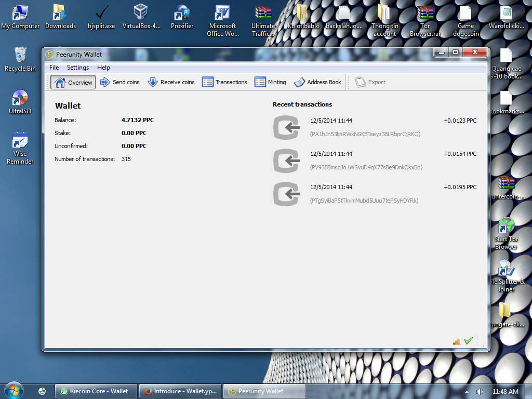Click the +0.0195 PPC received transaction icon
532x399 pixels.
pyautogui.click(x=286, y=194)
